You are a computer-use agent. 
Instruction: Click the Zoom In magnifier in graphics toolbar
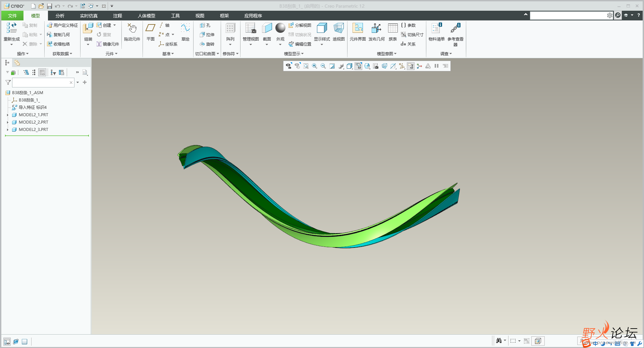(x=314, y=66)
